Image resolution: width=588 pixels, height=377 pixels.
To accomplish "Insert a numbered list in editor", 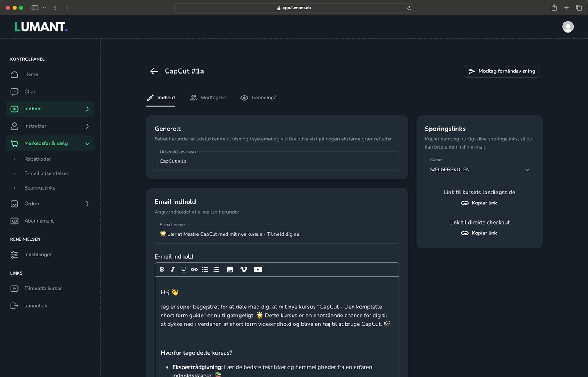I will pyautogui.click(x=216, y=270).
